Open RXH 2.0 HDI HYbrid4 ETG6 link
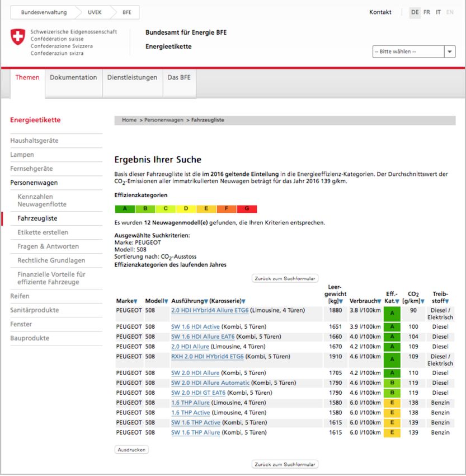Screen dimensions: 466x476 pyautogui.click(x=208, y=356)
